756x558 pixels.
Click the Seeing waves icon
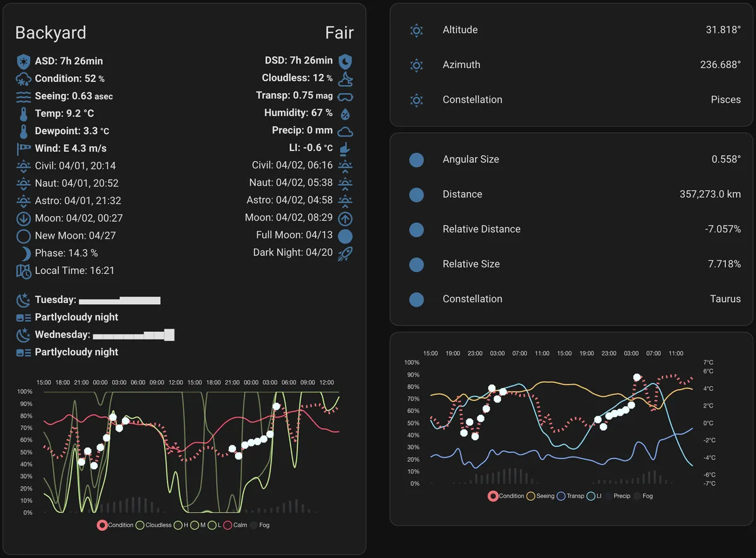click(x=23, y=96)
